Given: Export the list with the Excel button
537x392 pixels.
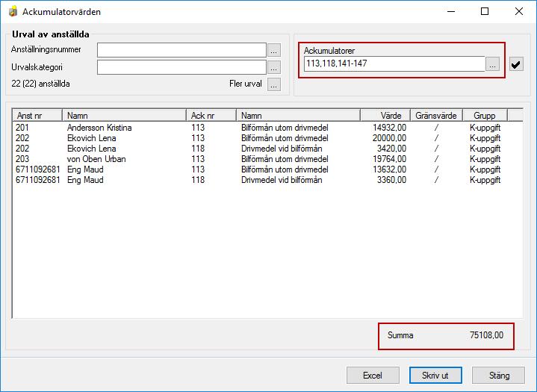Looking at the screenshot, I should (373, 376).
